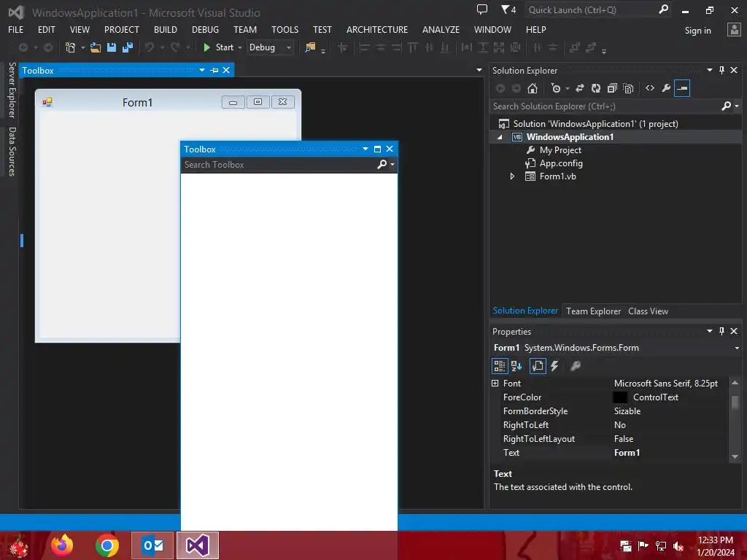Click the notifications flag icon
747x560 pixels.
pyautogui.click(x=508, y=9)
